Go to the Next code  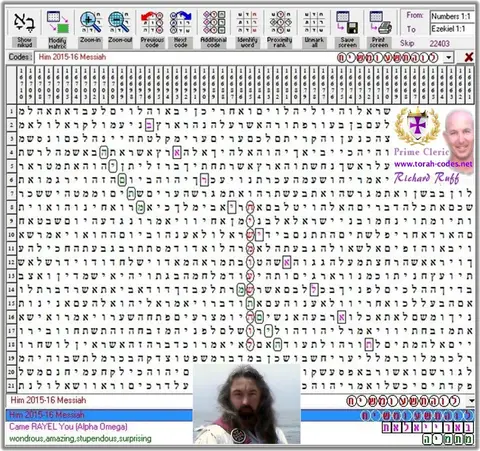(x=180, y=22)
